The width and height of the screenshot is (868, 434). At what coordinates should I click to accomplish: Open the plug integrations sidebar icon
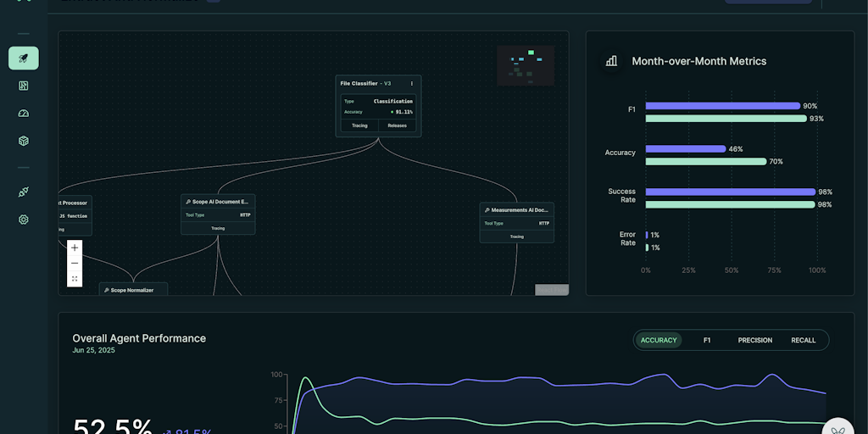[x=24, y=192]
